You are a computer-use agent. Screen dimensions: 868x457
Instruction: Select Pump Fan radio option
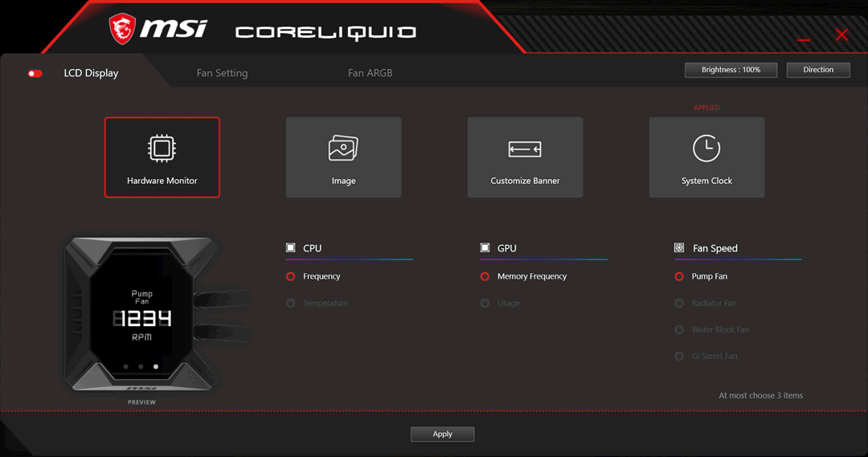click(x=679, y=276)
